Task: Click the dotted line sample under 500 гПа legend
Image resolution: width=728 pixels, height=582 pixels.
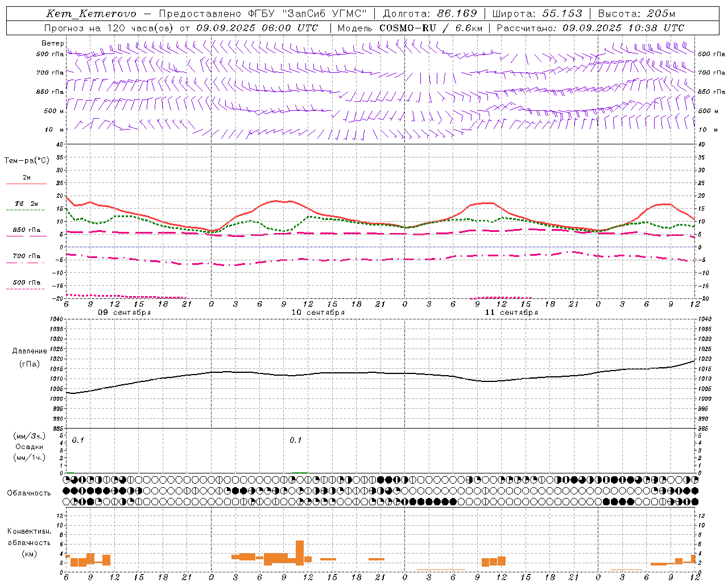Action: (x=26, y=289)
